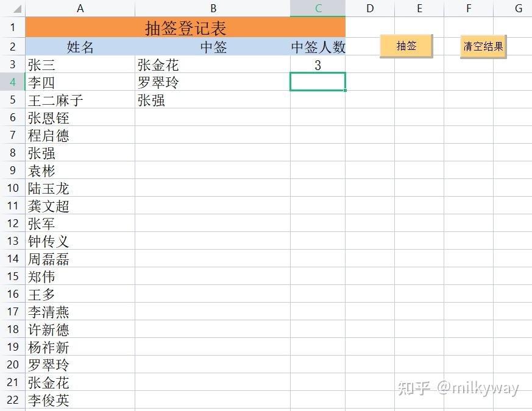Image resolution: width=532 pixels, height=411 pixels.
Task: Click the 中签人数 header cell
Action: coord(318,46)
